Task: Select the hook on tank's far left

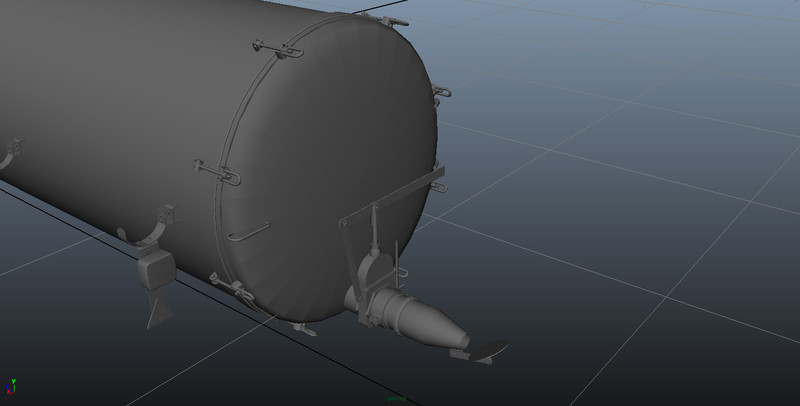Action: pyautogui.click(x=12, y=152)
